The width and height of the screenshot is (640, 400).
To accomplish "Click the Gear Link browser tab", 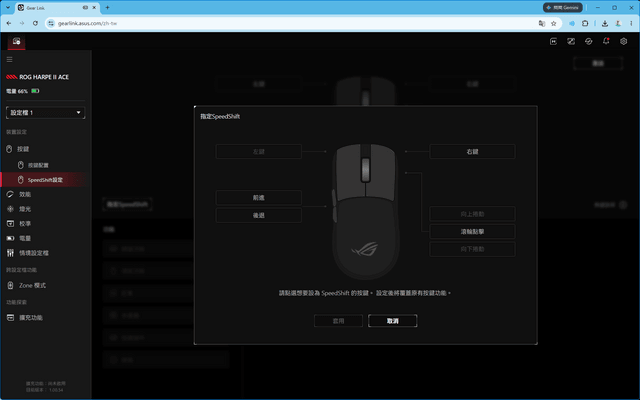I will coord(57,8).
